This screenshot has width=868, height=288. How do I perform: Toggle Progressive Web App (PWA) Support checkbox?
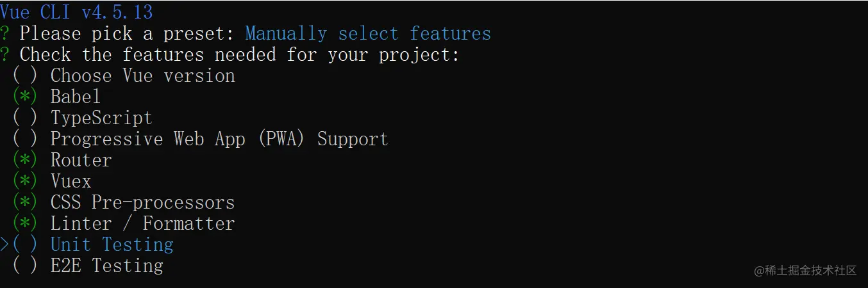(x=25, y=139)
